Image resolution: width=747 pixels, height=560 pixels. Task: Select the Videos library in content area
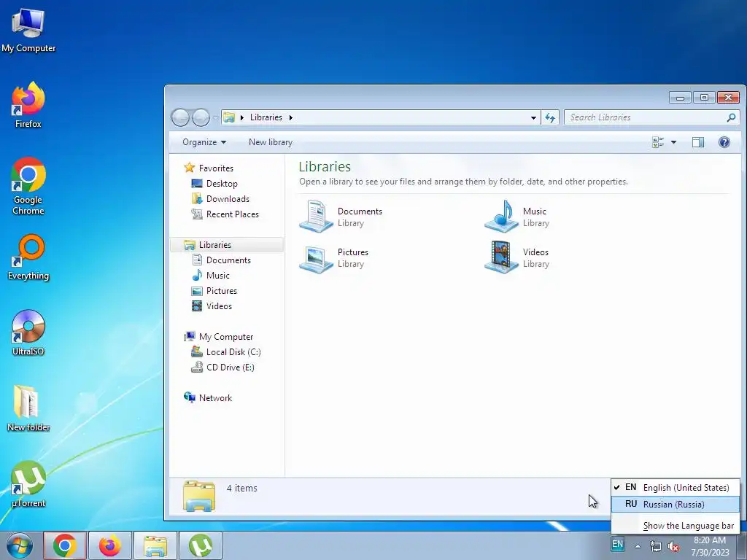tap(517, 257)
